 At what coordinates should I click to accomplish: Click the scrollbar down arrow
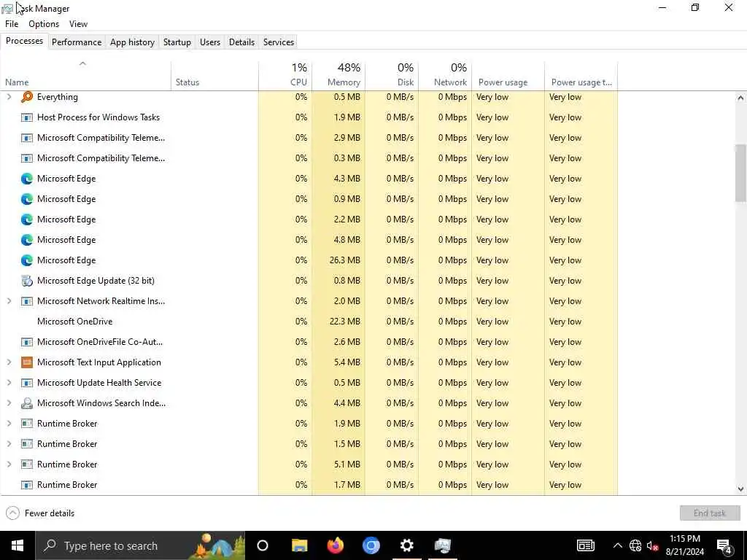pyautogui.click(x=740, y=489)
